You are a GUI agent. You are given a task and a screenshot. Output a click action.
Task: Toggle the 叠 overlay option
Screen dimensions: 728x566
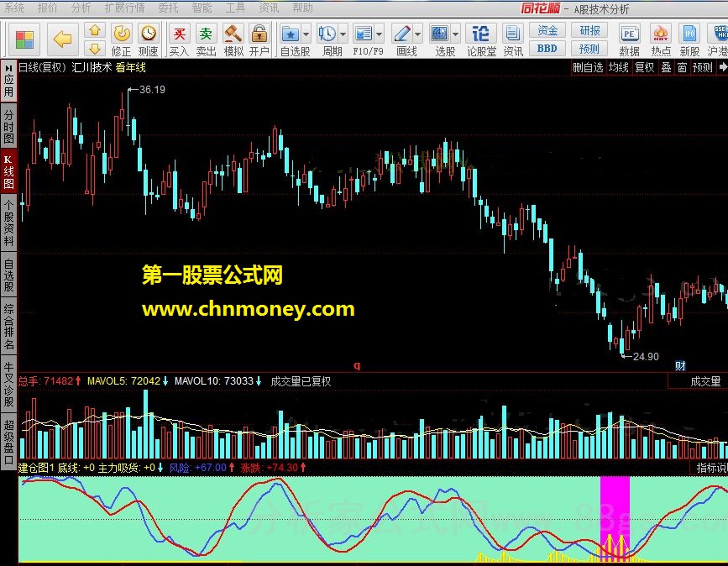click(x=666, y=67)
